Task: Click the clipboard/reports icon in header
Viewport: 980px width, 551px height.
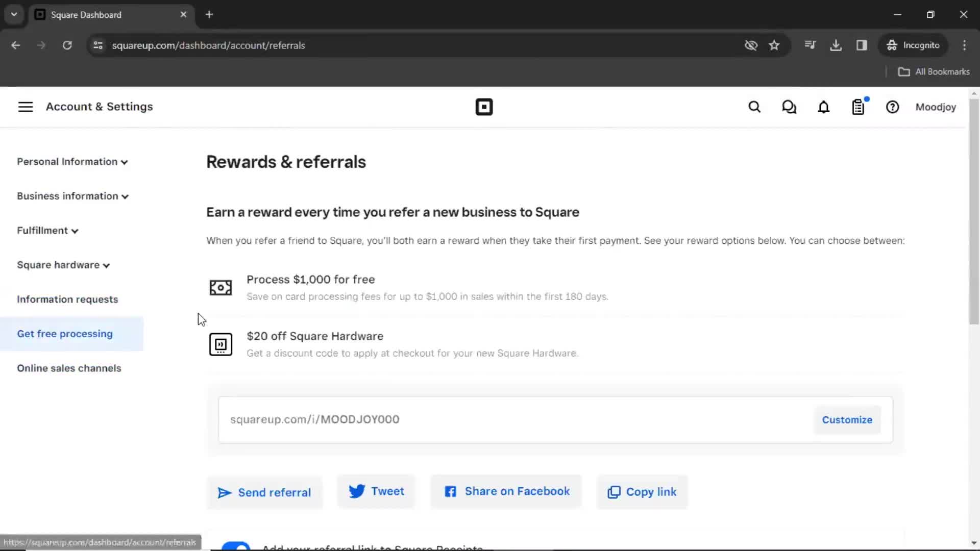Action: (859, 107)
